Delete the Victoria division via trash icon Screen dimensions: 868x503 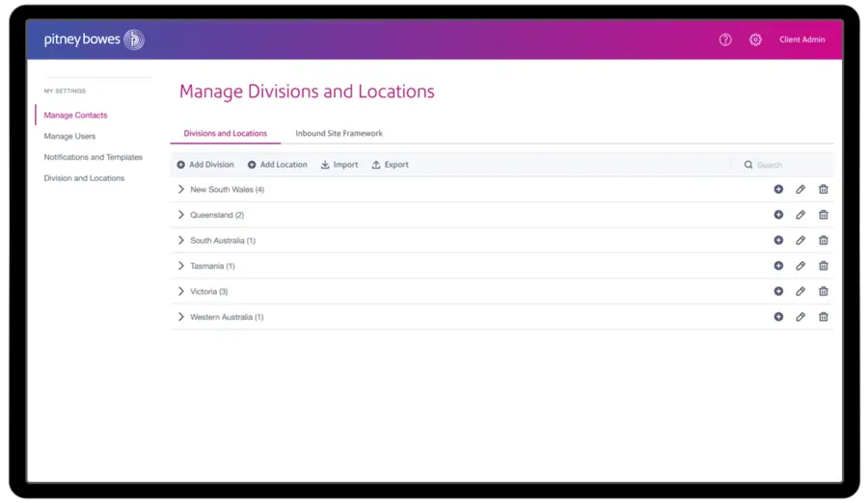click(823, 291)
